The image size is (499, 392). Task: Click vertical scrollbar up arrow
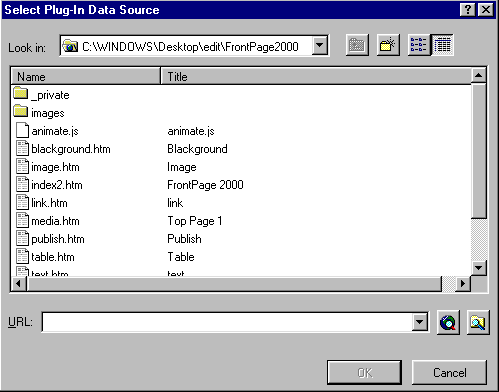point(479,76)
